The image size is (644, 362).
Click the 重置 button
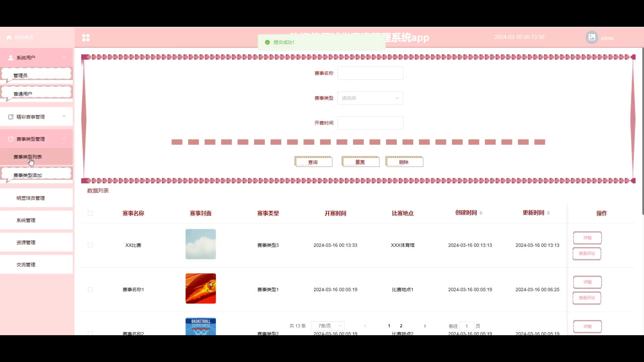(x=361, y=162)
